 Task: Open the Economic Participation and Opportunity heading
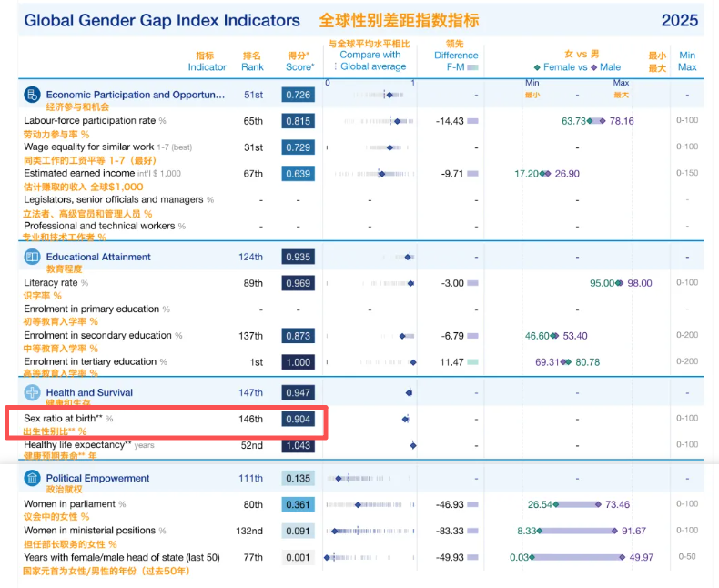coord(136,95)
